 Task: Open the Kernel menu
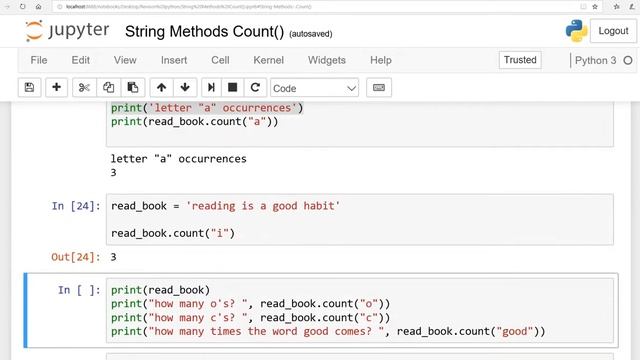click(268, 60)
